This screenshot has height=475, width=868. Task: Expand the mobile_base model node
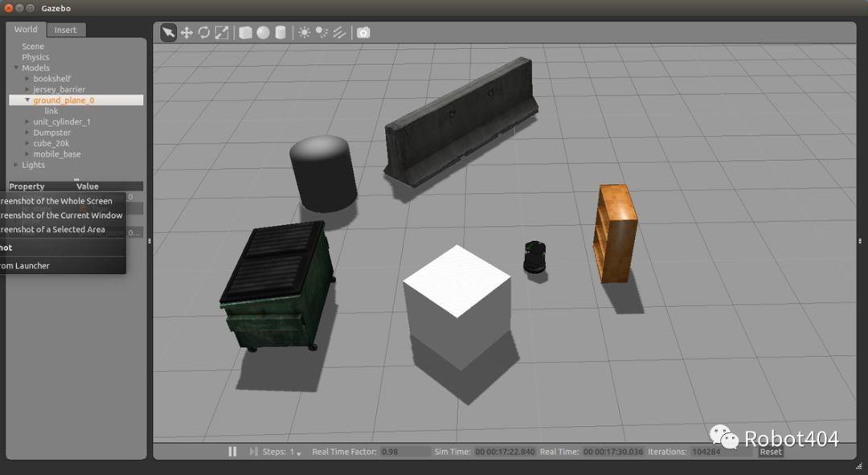(x=27, y=154)
